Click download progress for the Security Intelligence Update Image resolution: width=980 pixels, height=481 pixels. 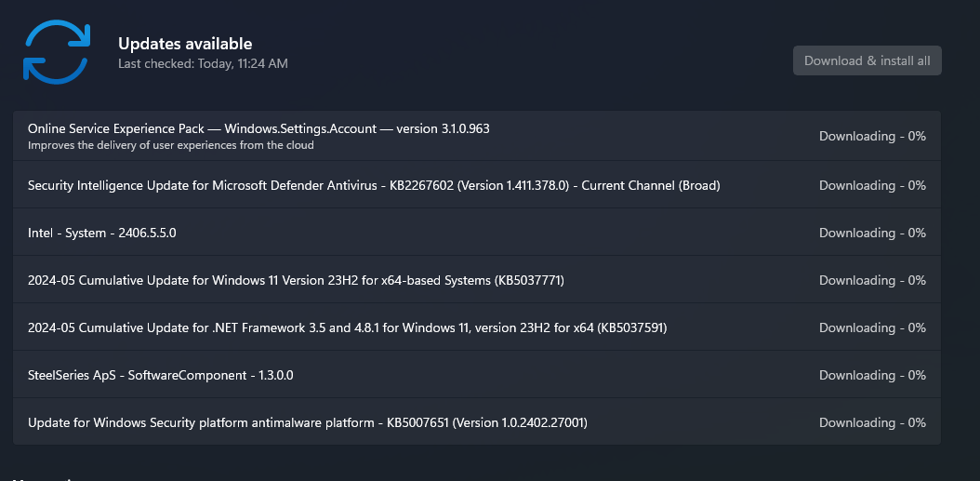point(872,185)
